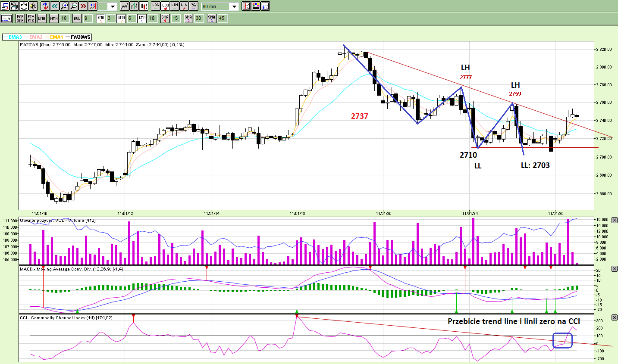Click the 11/01/18 date label
The image size is (618, 364).
[x=298, y=213]
